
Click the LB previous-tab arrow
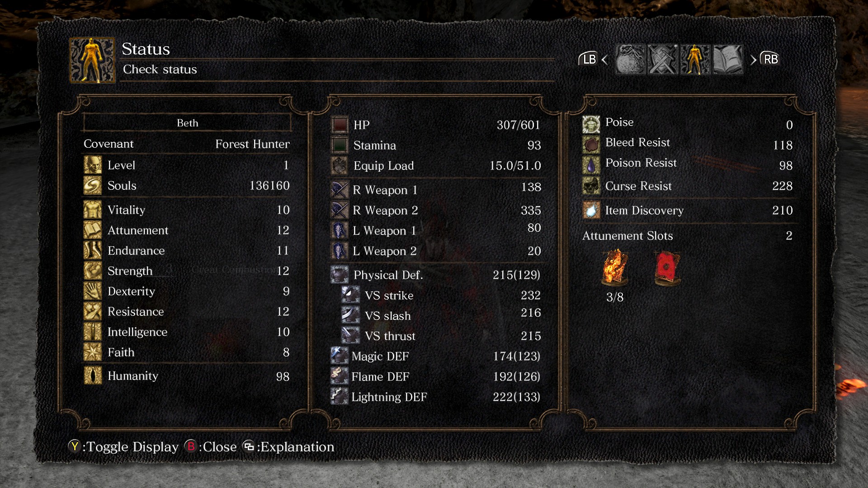tap(593, 59)
